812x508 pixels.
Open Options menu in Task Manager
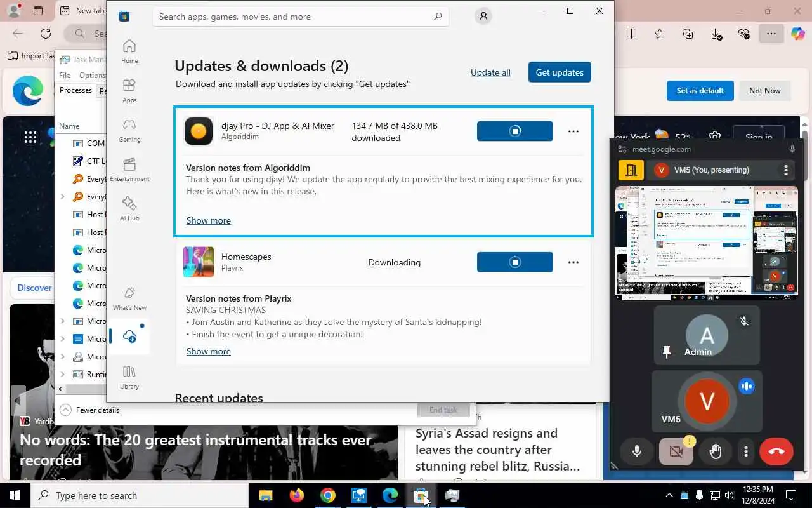tap(93, 75)
